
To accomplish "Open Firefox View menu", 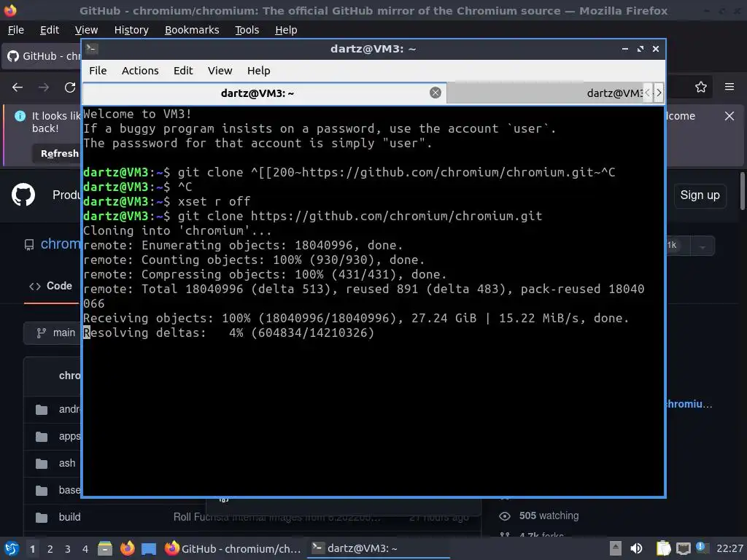I will pos(86,30).
